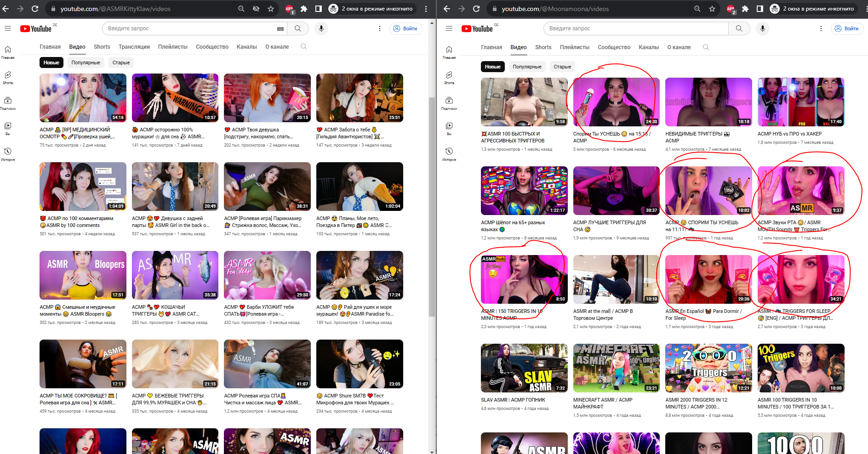Image resolution: width=868 pixels, height=454 pixels.
Task: Open Subscriptions icon in left sidebar
Action: (x=8, y=103)
